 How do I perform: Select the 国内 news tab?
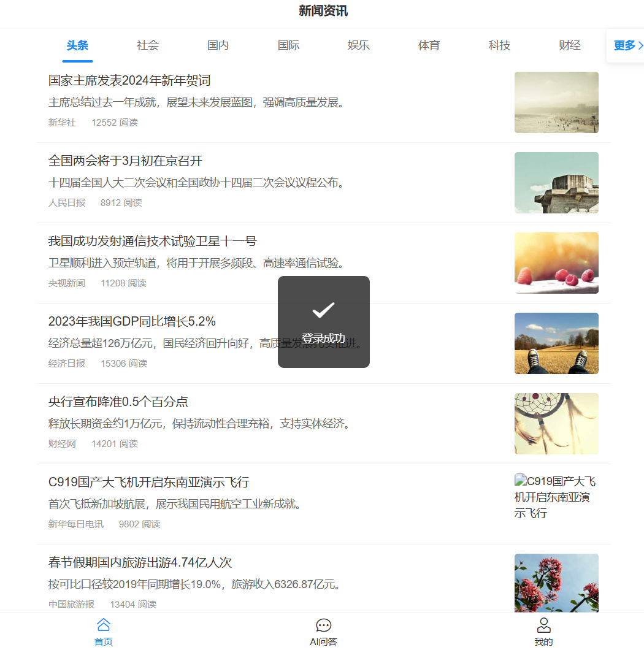pyautogui.click(x=218, y=45)
